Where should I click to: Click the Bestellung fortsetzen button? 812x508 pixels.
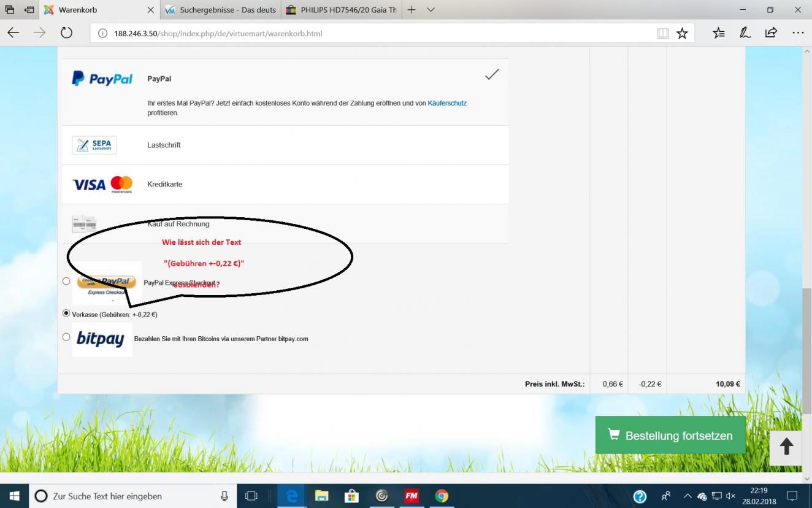[670, 436]
